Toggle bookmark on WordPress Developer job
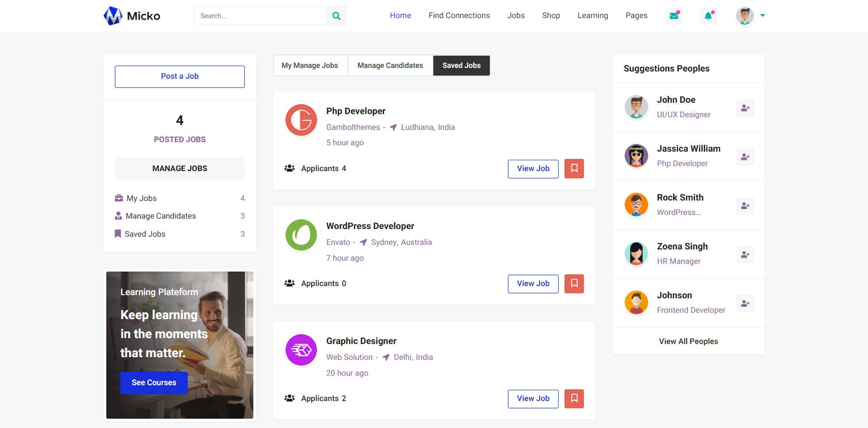 [x=574, y=284]
